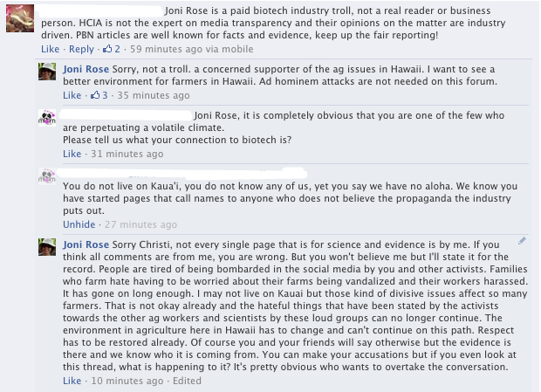Click Reply under the top comment
This screenshot has height=392, width=541.
81,50
